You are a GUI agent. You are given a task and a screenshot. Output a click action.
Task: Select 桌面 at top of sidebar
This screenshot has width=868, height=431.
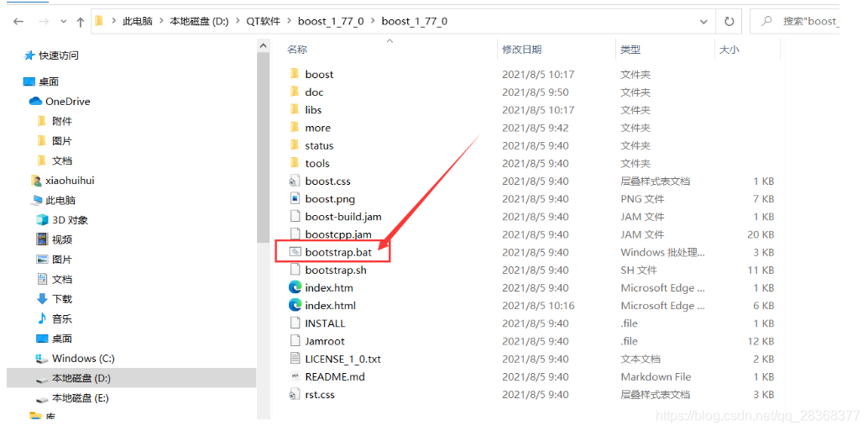pos(49,81)
